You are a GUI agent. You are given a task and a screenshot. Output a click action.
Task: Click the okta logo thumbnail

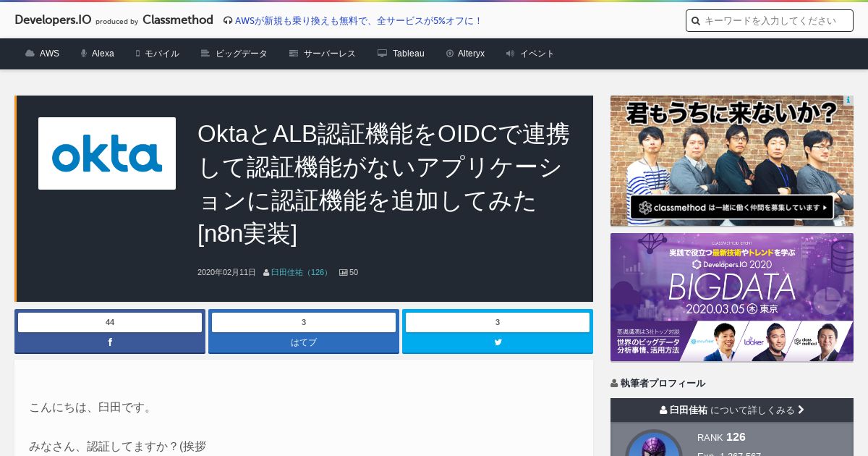(107, 153)
